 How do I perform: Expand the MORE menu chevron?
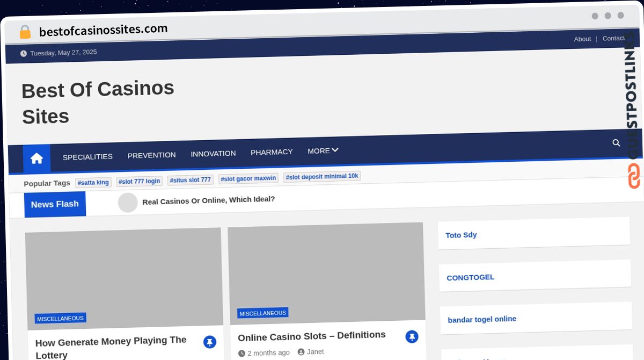(x=335, y=150)
